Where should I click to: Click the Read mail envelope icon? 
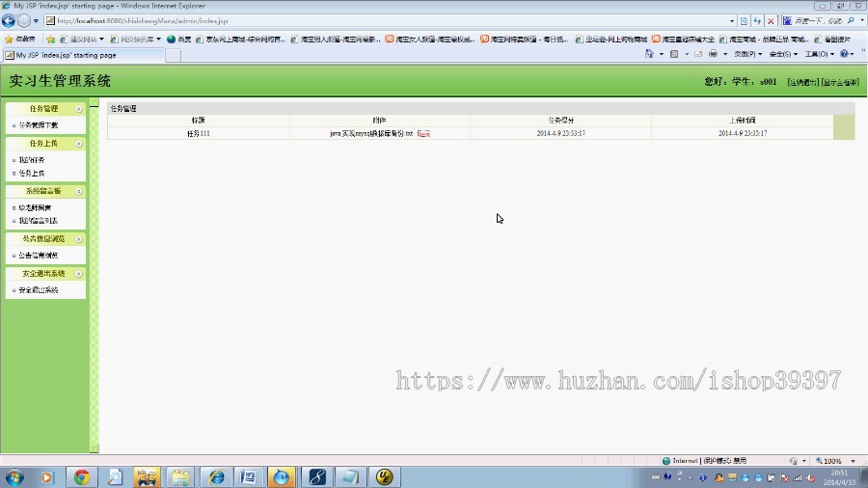[698, 54]
